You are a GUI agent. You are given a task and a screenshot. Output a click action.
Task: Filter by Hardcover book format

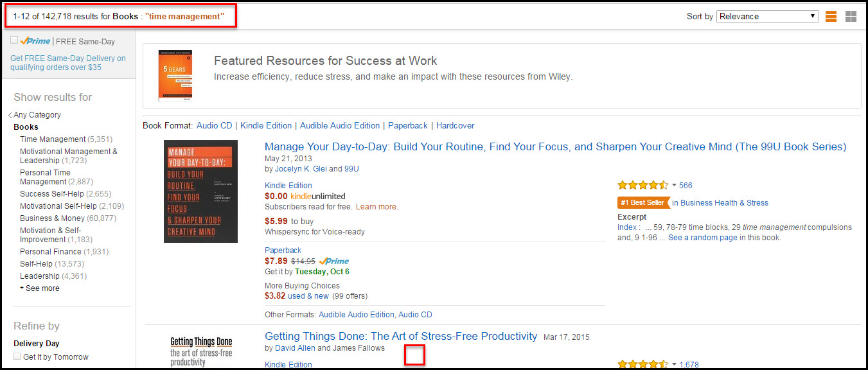456,126
